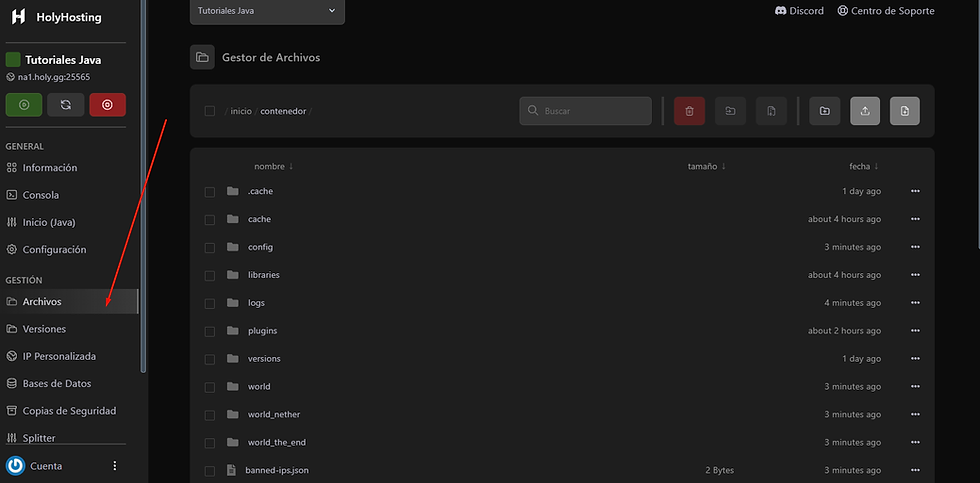
Task: Open the Centro de Soporte link
Action: pyautogui.click(x=886, y=11)
